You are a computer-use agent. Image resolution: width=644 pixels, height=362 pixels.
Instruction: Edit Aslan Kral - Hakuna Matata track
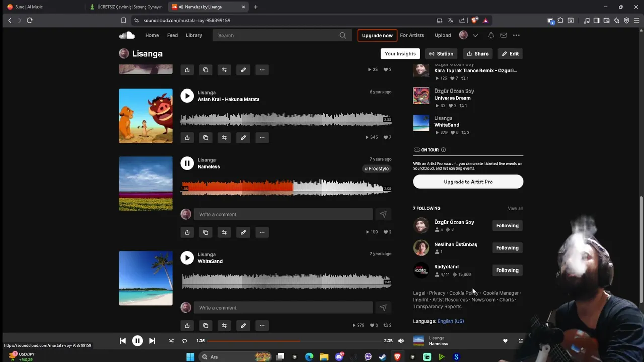click(243, 138)
